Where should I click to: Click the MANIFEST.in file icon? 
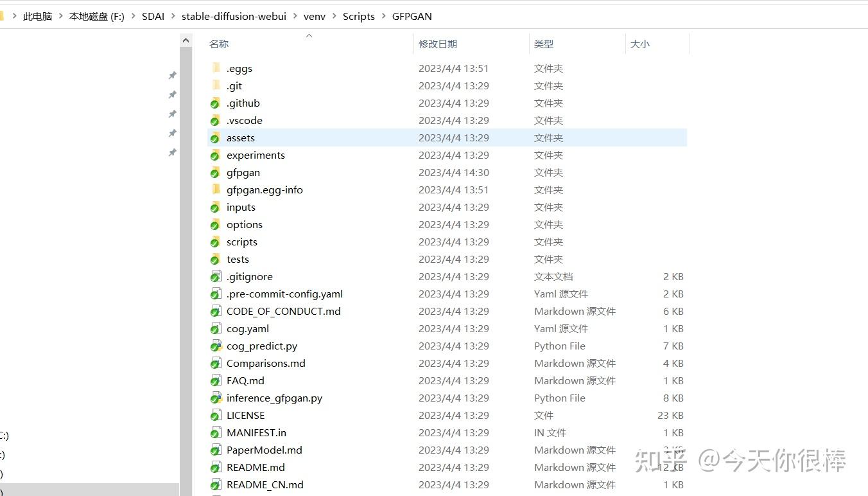tap(216, 432)
